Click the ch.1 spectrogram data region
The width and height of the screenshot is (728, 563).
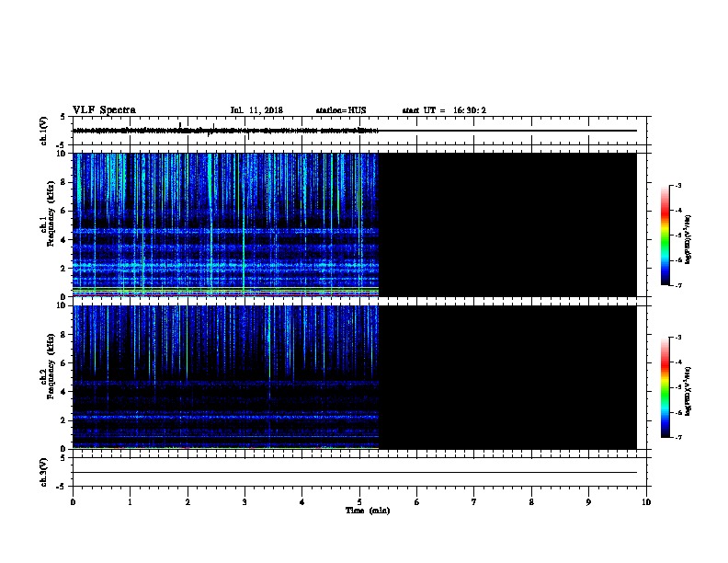(355, 224)
